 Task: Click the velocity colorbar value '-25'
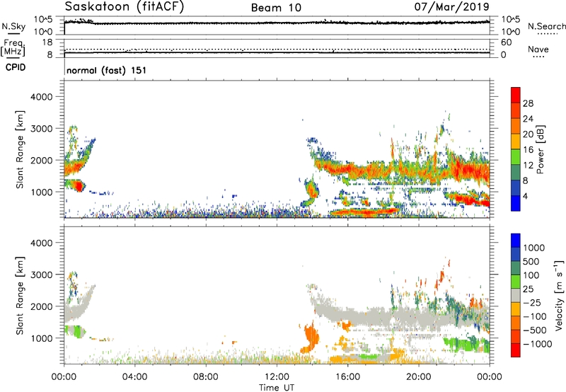(533, 303)
